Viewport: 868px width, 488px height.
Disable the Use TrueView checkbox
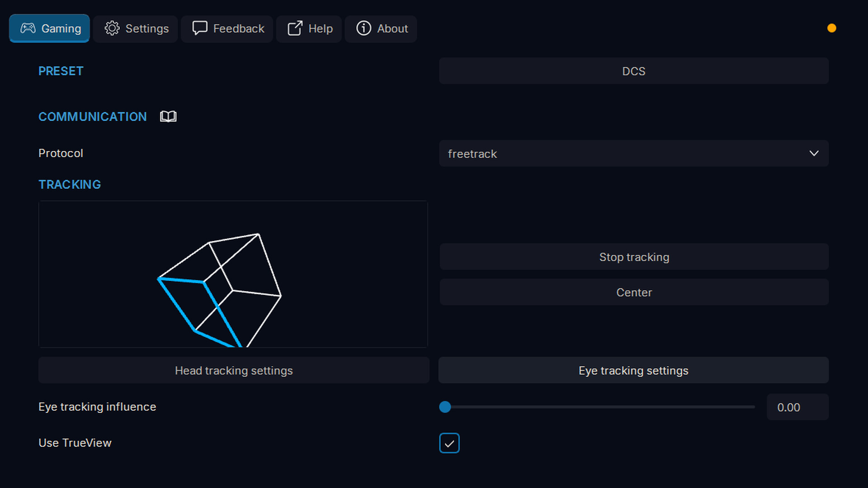pyautogui.click(x=449, y=443)
